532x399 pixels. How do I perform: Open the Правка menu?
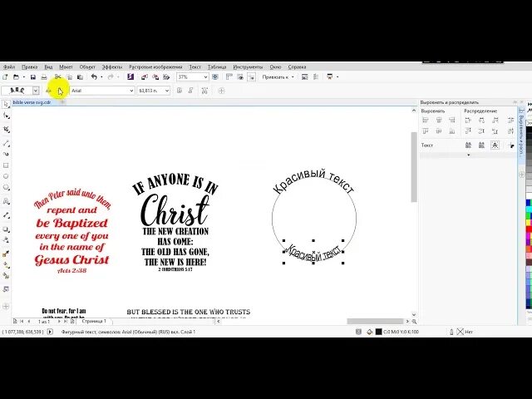[29, 66]
